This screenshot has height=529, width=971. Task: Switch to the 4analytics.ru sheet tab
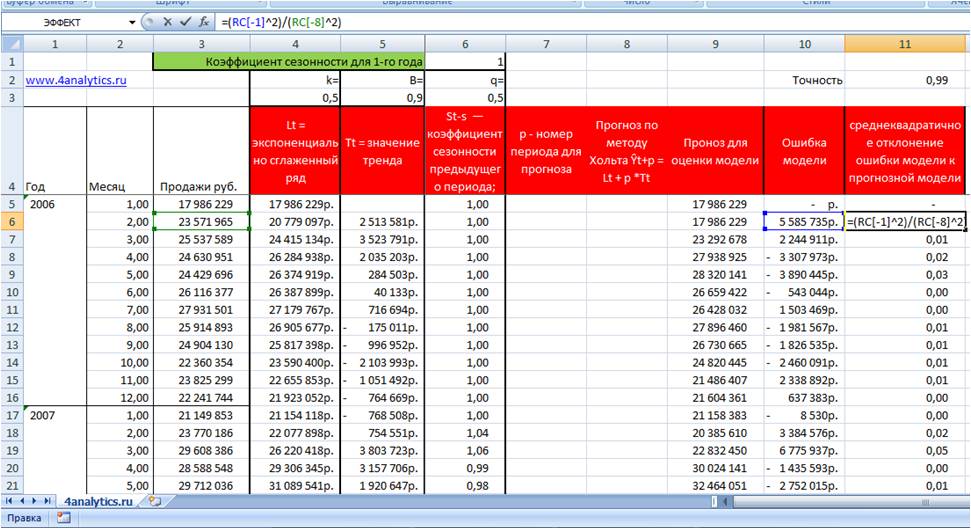(x=98, y=501)
